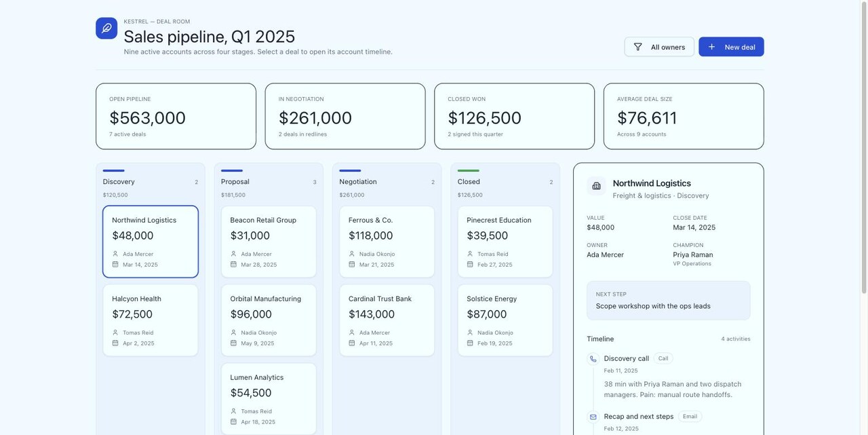This screenshot has height=435, width=868.
Task: Click the Open Pipeline summary card
Action: point(176,116)
